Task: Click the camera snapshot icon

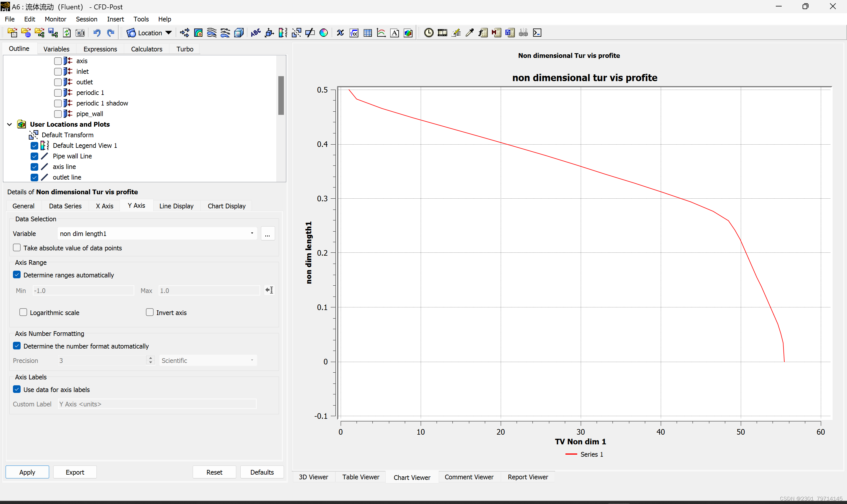Action: [80, 33]
